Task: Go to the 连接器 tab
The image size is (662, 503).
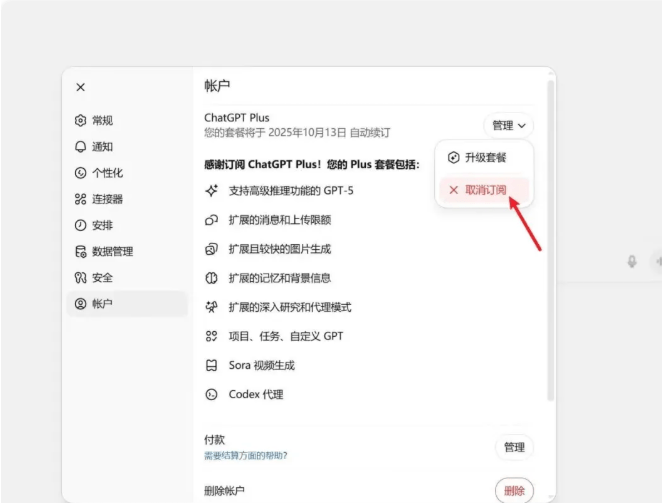Action: click(127, 199)
